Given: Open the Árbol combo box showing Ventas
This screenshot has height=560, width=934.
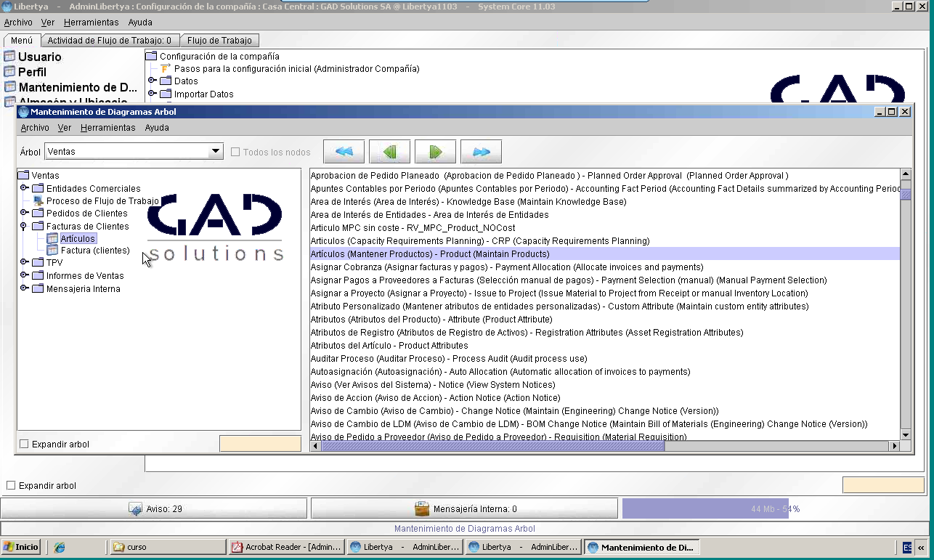Looking at the screenshot, I should click(134, 151).
